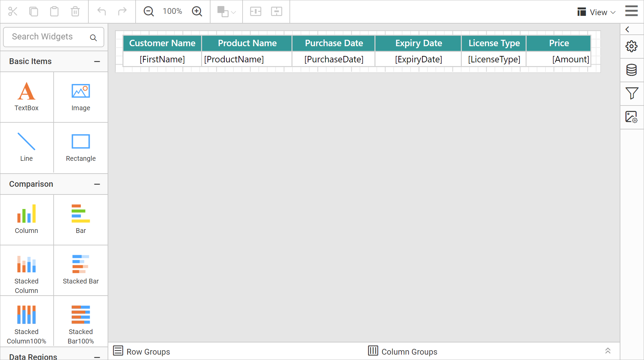The height and width of the screenshot is (360, 644).
Task: Select the Rectangle widget
Action: pos(81,148)
